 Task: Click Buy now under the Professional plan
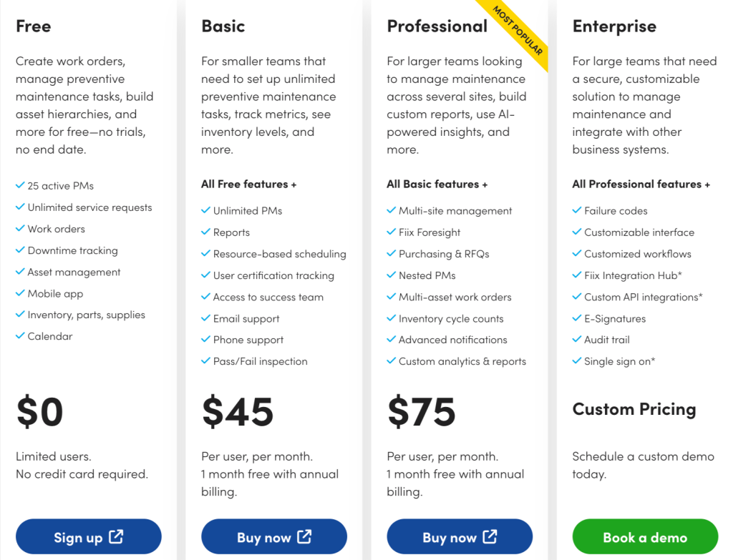[459, 536]
